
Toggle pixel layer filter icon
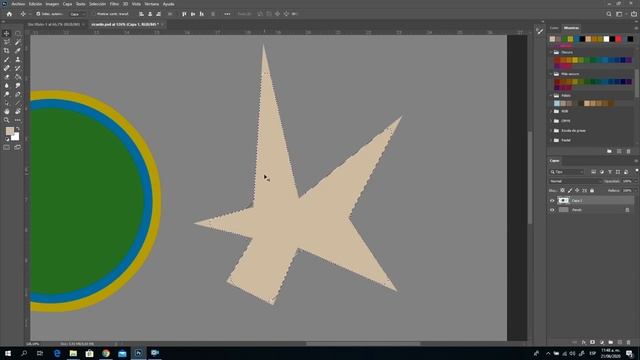pyautogui.click(x=593, y=172)
